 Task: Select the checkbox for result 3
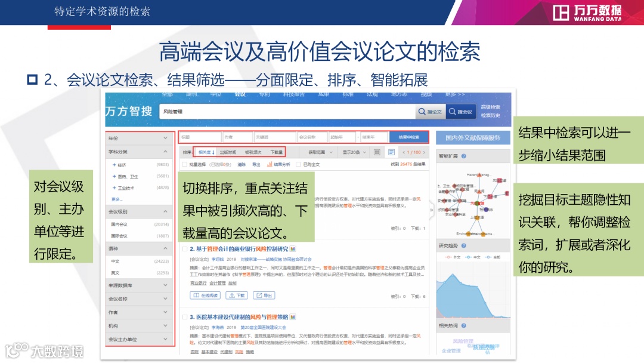(x=185, y=317)
